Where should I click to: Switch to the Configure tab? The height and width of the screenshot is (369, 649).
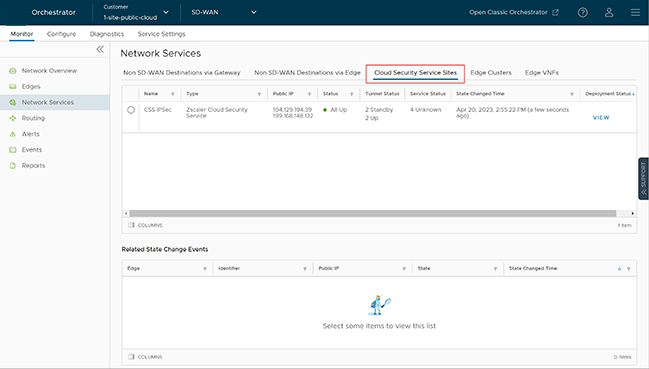[x=61, y=34]
